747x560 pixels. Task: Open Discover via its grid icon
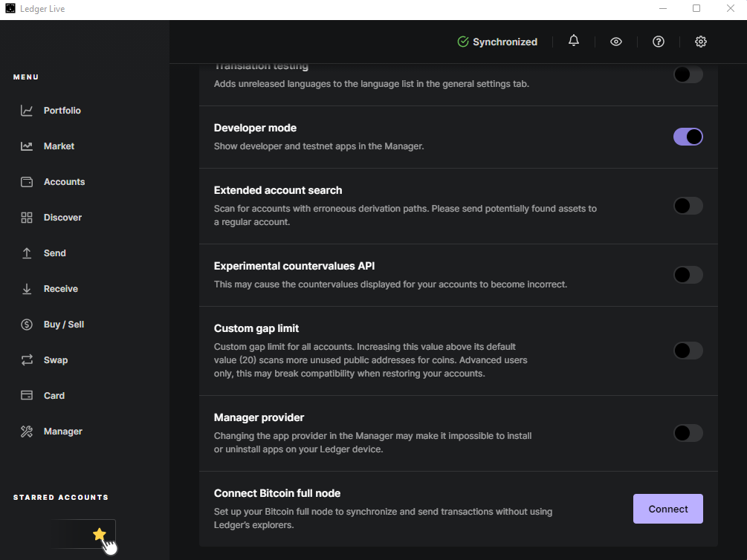pyautogui.click(x=27, y=218)
